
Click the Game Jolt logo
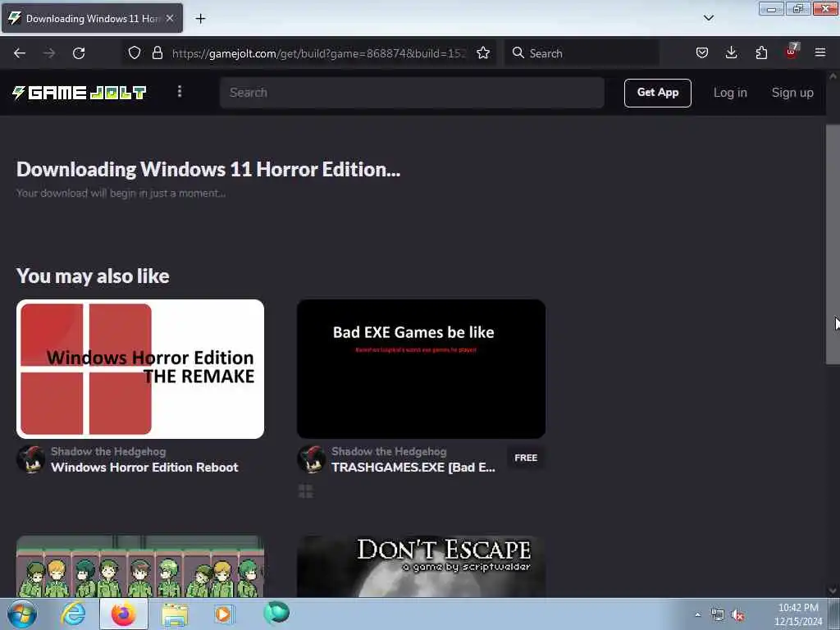[80, 93]
